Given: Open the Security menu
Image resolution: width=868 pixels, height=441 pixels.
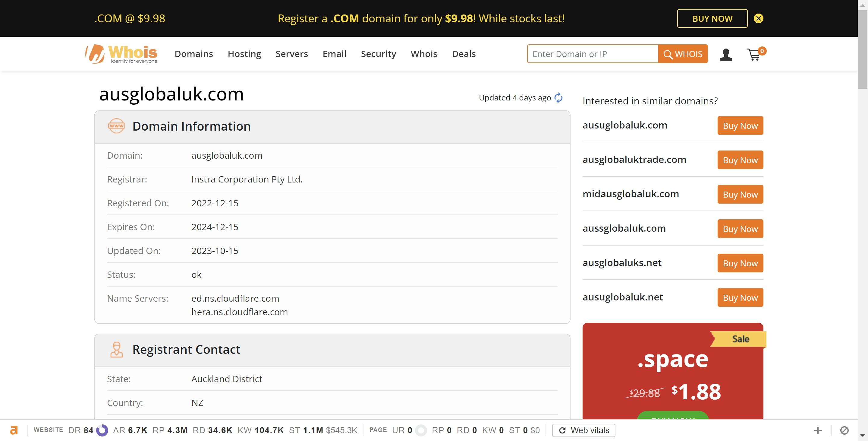Looking at the screenshot, I should (x=379, y=54).
